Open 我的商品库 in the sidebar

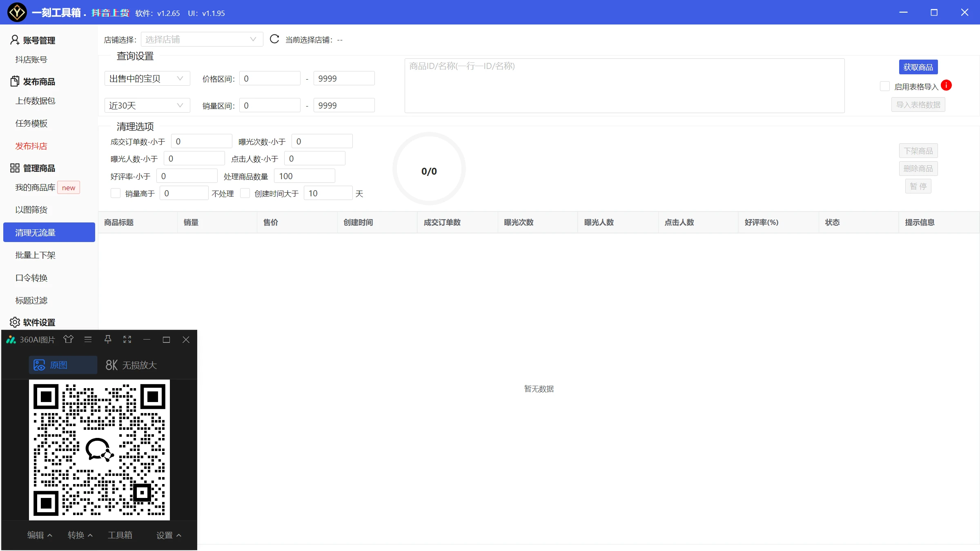pyautogui.click(x=35, y=187)
